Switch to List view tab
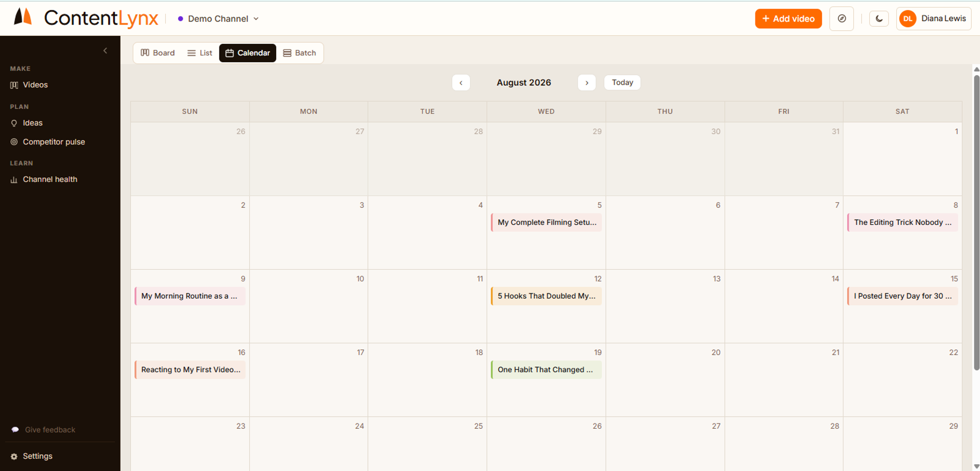The width and height of the screenshot is (980, 471). [200, 53]
